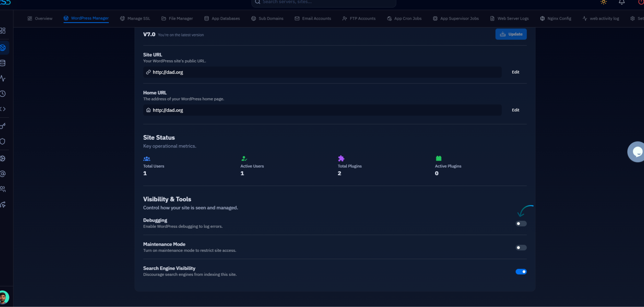Click the Home URL http://dad.org field
This screenshot has height=307, width=644.
(322, 110)
